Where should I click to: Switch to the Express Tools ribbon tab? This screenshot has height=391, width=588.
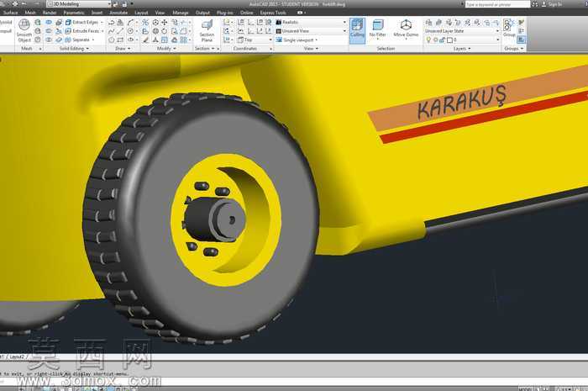(x=273, y=13)
